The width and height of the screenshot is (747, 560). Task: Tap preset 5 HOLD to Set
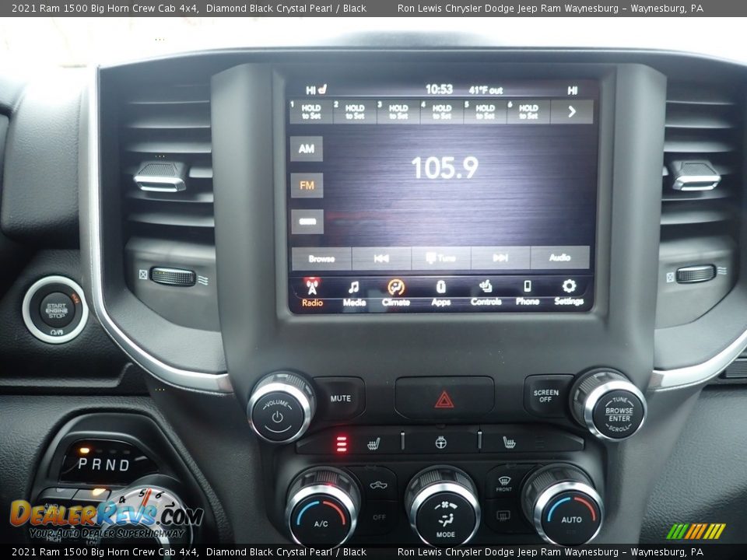pyautogui.click(x=485, y=112)
